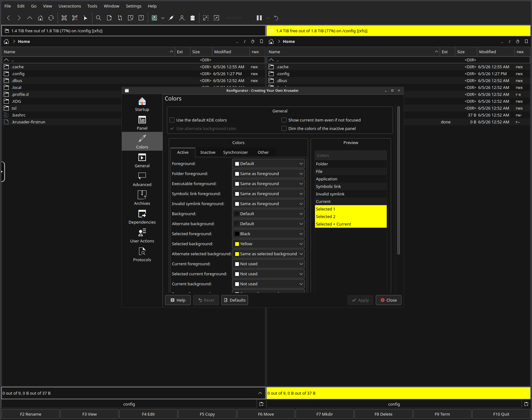532x420 pixels.
Task: Open the General page in Konfigurator sidebar
Action: tap(142, 160)
